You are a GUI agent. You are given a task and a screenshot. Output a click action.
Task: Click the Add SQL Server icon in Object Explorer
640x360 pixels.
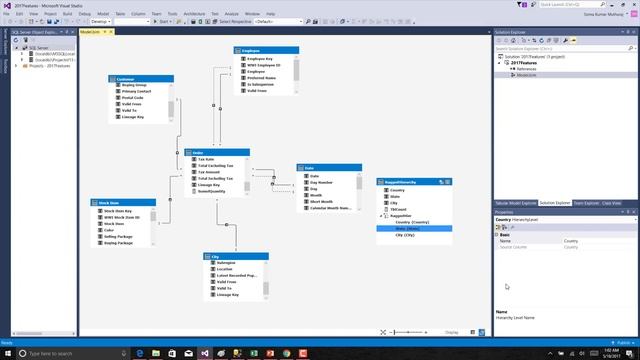point(25,40)
